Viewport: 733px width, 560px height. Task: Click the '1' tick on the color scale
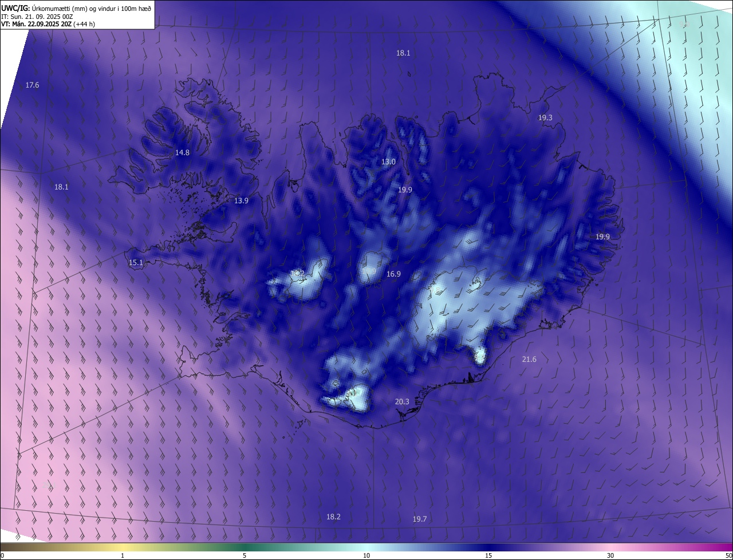123,555
